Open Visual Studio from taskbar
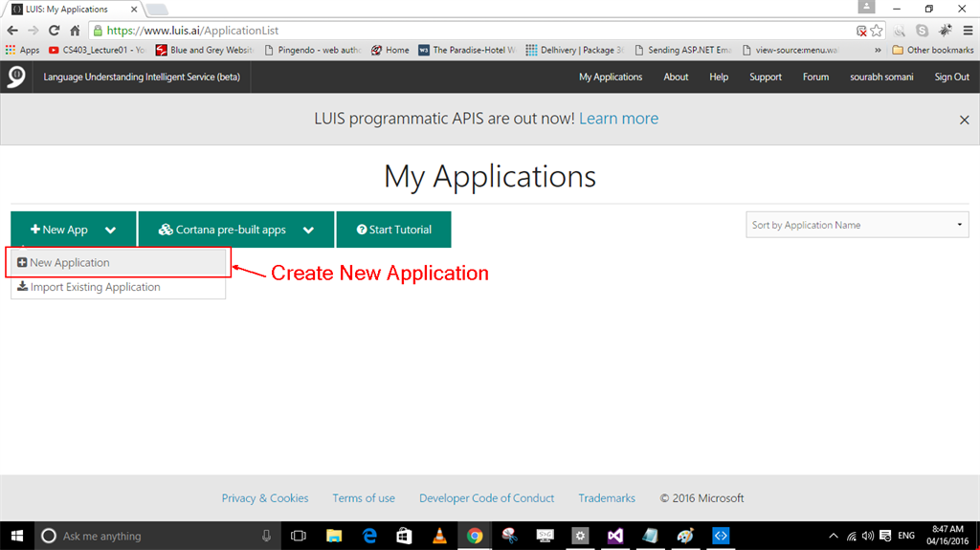The width and height of the screenshot is (980, 550). coord(615,536)
